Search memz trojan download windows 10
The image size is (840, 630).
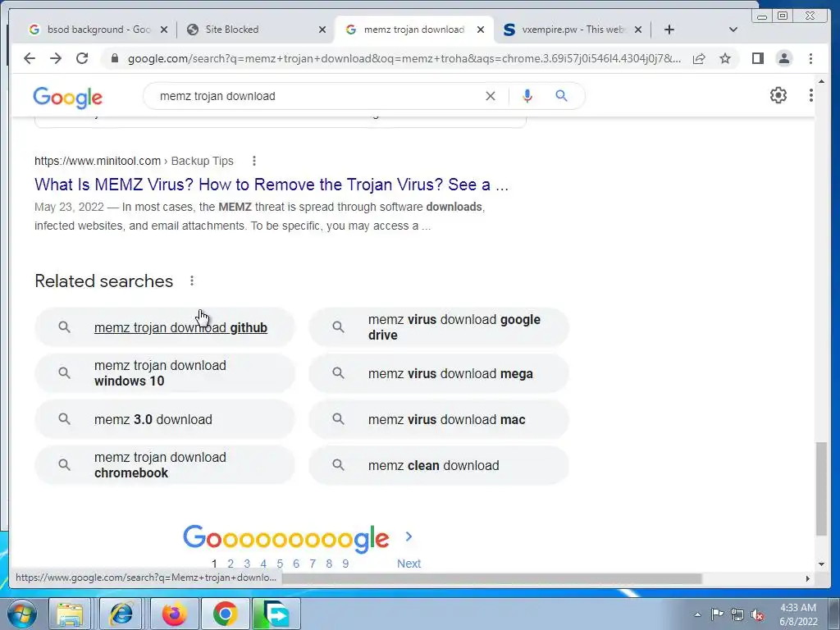point(165,373)
